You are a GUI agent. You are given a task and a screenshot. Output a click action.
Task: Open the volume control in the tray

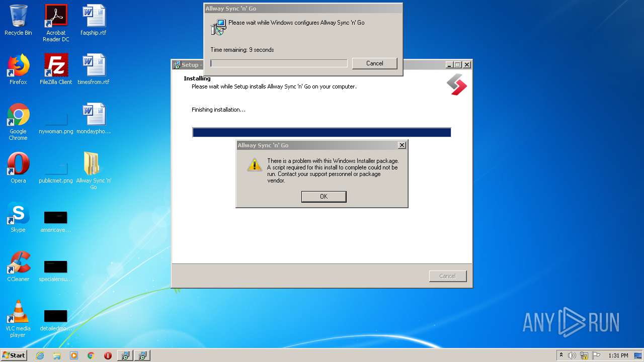pos(572,355)
